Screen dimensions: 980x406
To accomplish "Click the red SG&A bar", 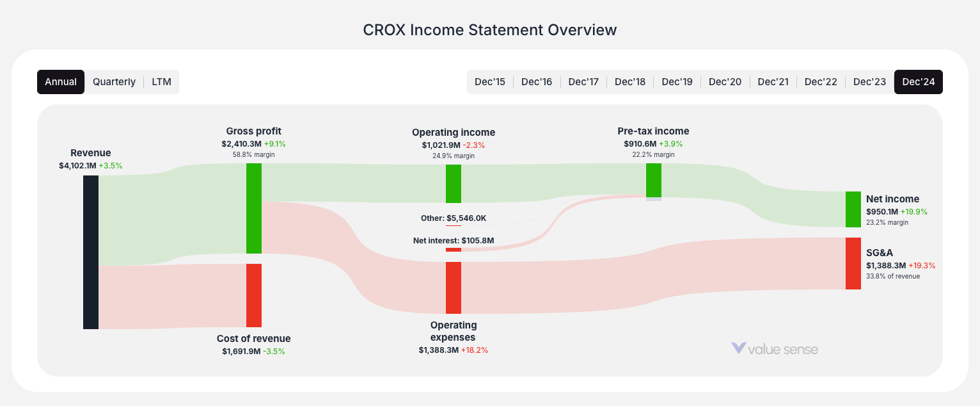I will [x=853, y=263].
